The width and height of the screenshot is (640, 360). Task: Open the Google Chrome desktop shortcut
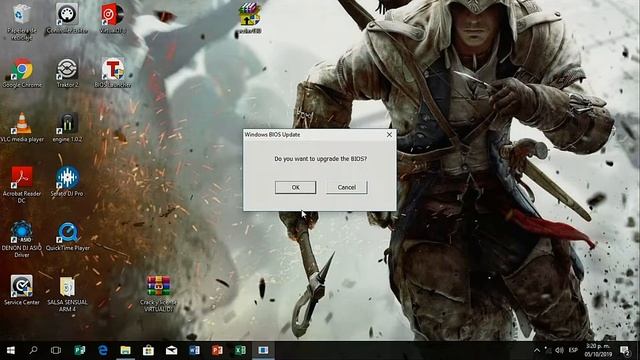pyautogui.click(x=22, y=73)
